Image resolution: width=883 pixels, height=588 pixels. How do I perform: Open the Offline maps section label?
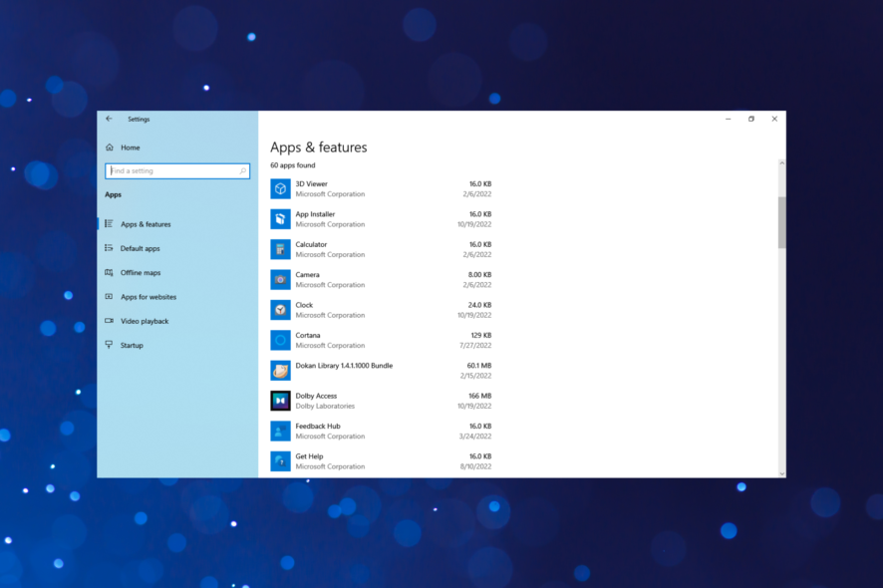coord(141,273)
